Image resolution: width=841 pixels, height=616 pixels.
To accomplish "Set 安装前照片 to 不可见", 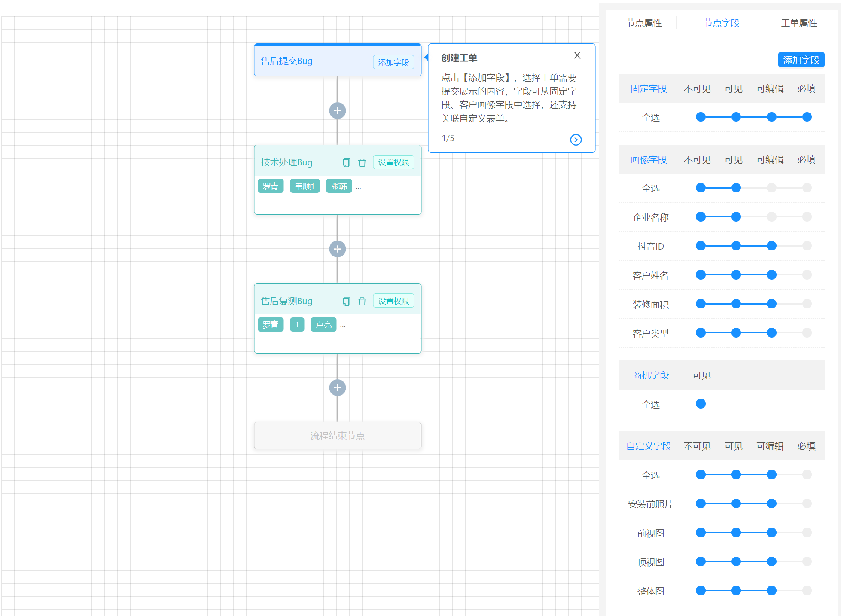I will pos(701,503).
